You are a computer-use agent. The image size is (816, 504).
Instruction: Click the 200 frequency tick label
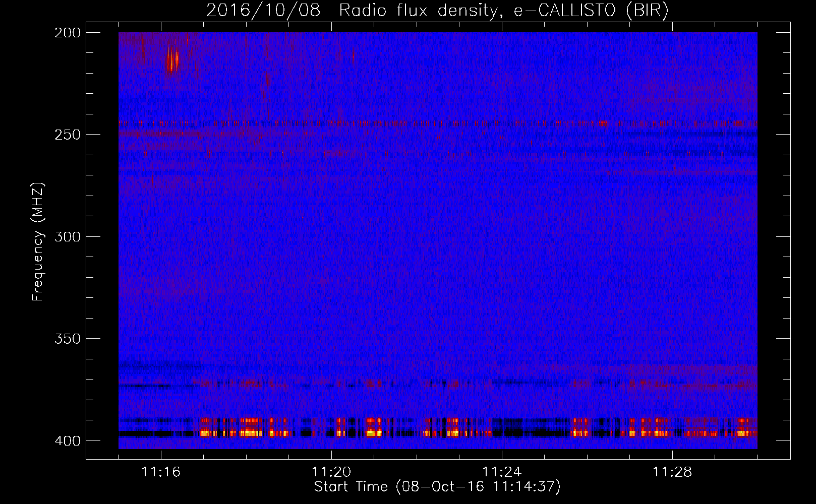pyautogui.click(x=67, y=33)
